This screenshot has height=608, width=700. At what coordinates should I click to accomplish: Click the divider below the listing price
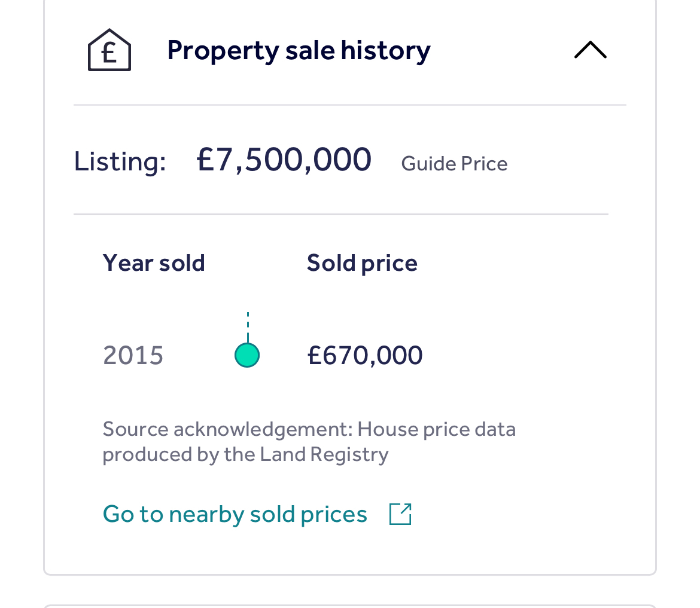(340, 214)
